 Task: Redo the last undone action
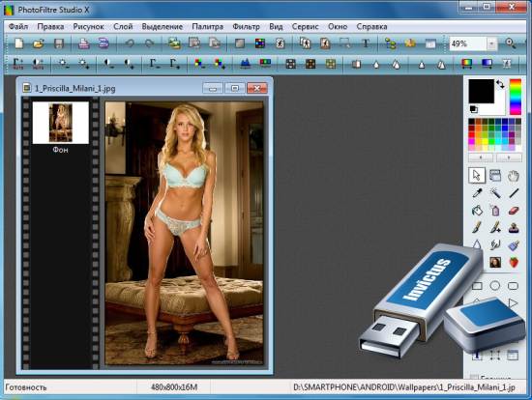[149, 43]
